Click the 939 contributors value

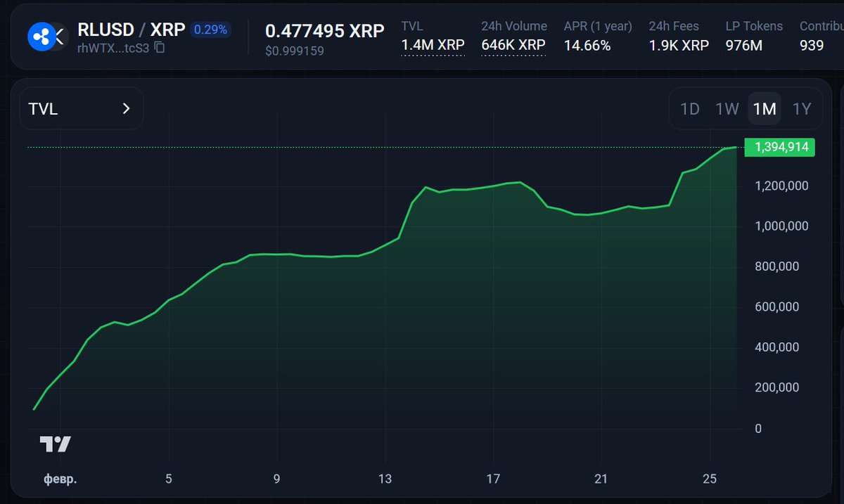(x=812, y=46)
